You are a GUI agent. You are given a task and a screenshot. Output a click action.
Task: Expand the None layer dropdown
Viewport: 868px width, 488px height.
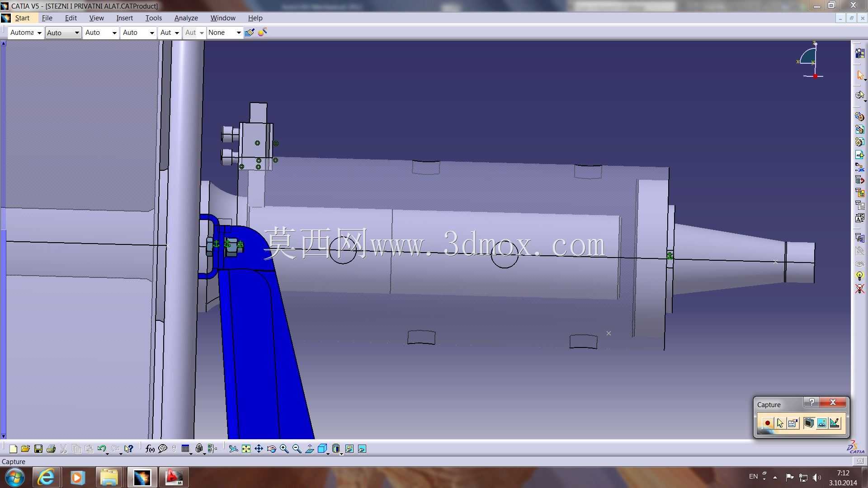[x=225, y=33]
